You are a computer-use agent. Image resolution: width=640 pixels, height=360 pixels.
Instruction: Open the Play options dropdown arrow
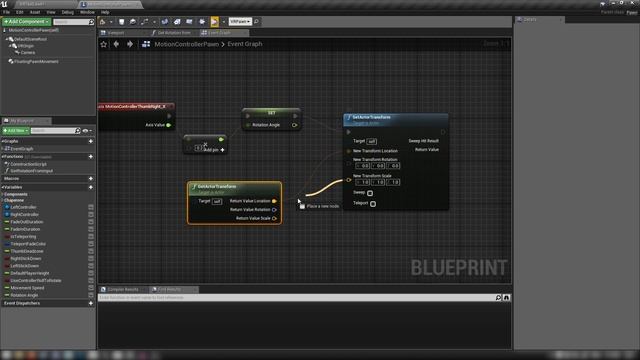224,22
